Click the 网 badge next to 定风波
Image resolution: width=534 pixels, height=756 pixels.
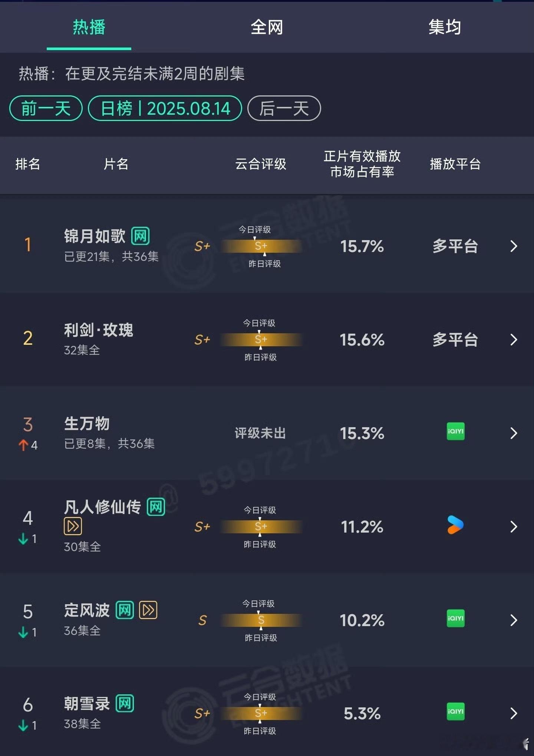pyautogui.click(x=125, y=610)
